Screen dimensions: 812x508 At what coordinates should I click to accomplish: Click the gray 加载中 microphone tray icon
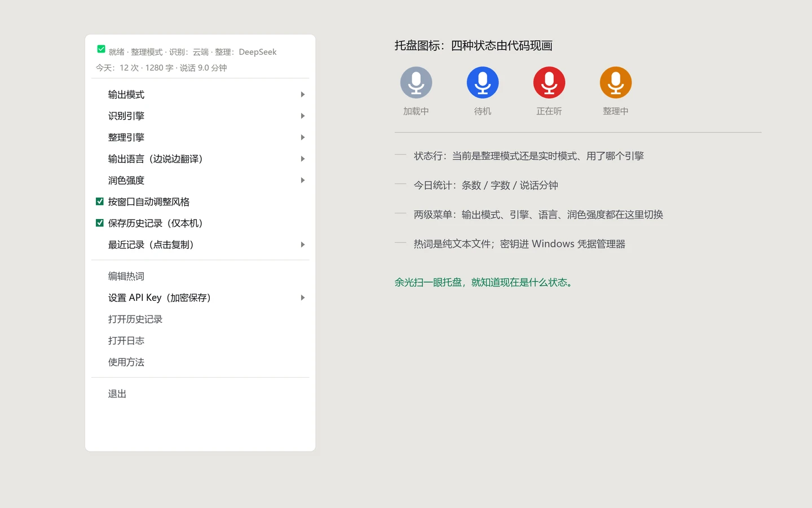pyautogui.click(x=416, y=82)
